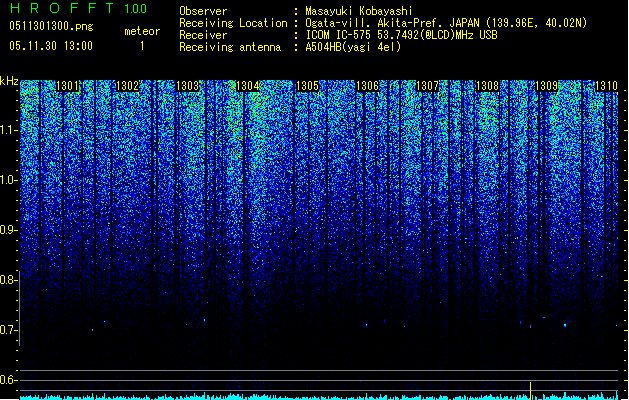Click the HROFFT 1.0.0 title text

coord(79,8)
